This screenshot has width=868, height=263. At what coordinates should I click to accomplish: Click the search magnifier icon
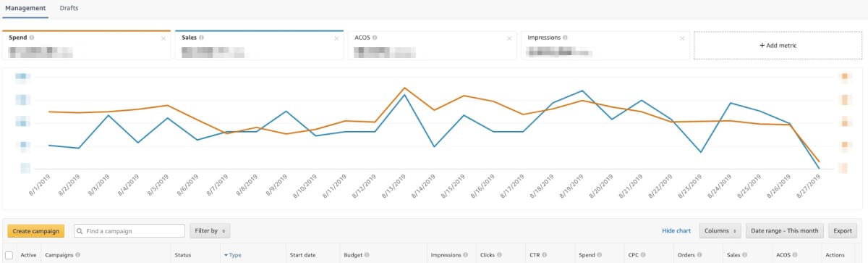coord(80,231)
